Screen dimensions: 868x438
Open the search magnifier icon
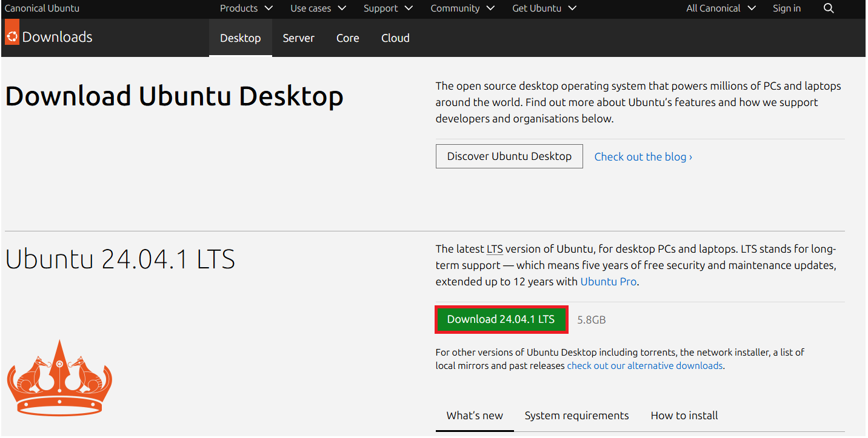[x=829, y=8]
